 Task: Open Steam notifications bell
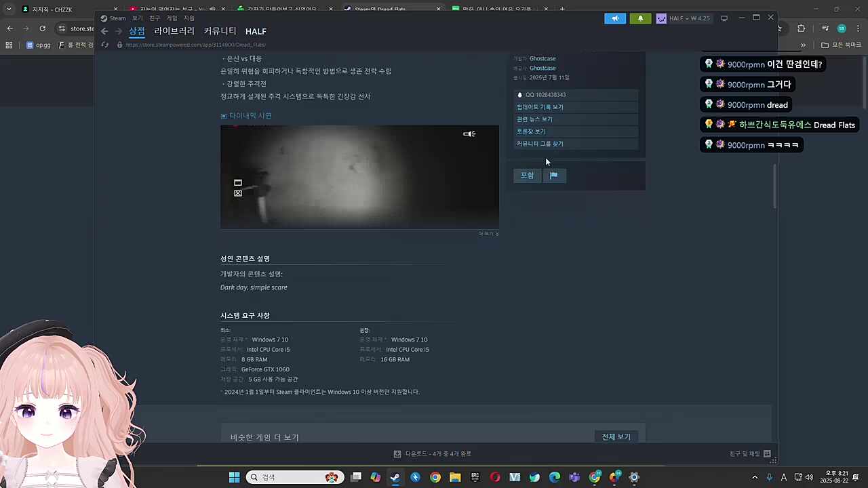point(640,18)
